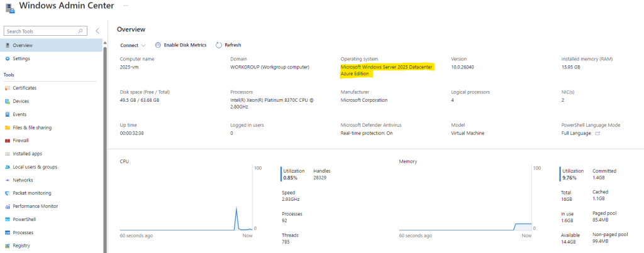The width and height of the screenshot is (644, 253).
Task: Click the Overview page heading
Action: point(131,30)
